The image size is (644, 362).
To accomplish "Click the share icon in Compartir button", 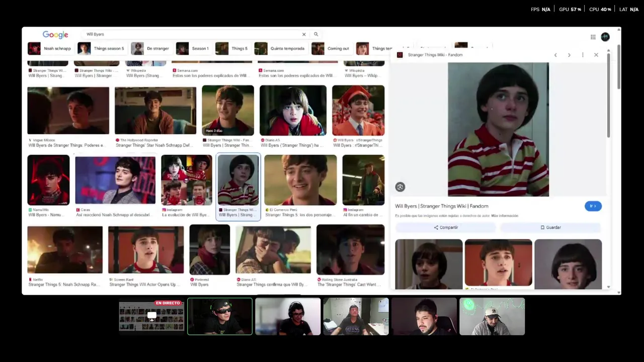I will 436,227.
